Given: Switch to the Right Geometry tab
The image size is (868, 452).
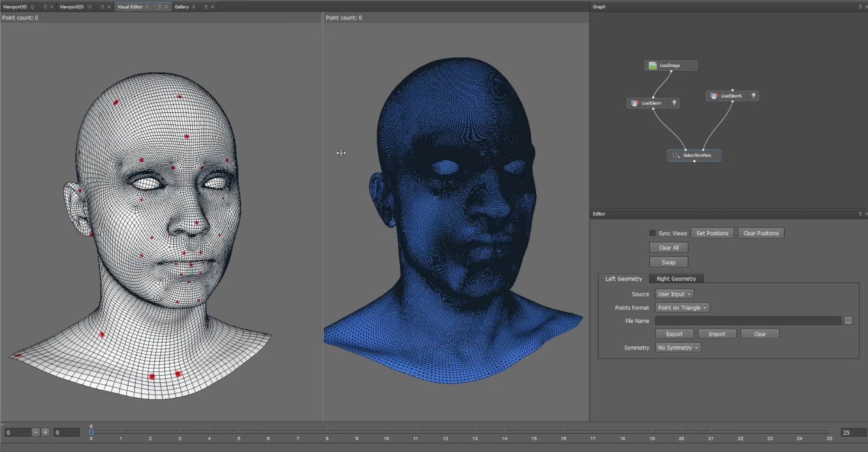Looking at the screenshot, I should pos(676,279).
